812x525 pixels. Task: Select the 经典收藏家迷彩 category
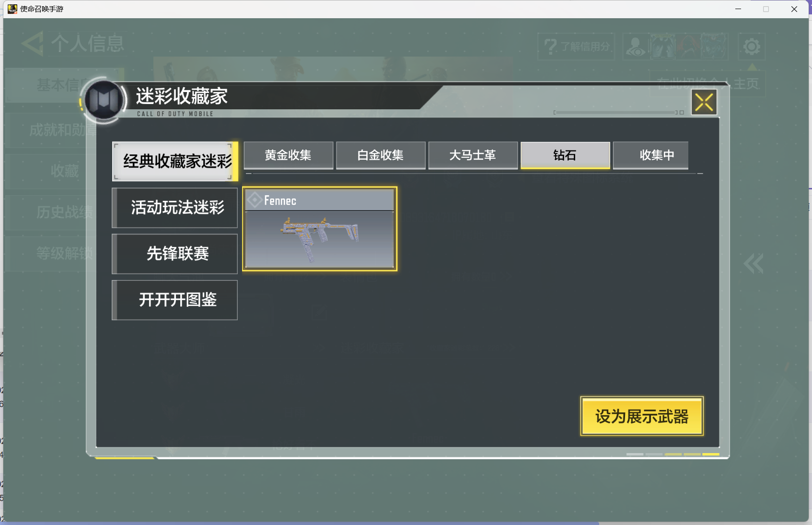(x=175, y=161)
